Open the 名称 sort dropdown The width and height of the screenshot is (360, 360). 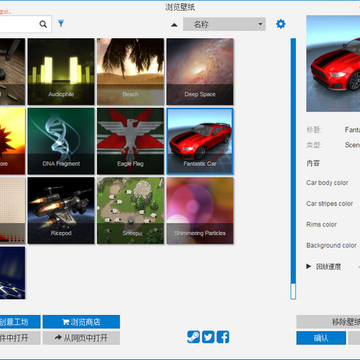coord(224,24)
